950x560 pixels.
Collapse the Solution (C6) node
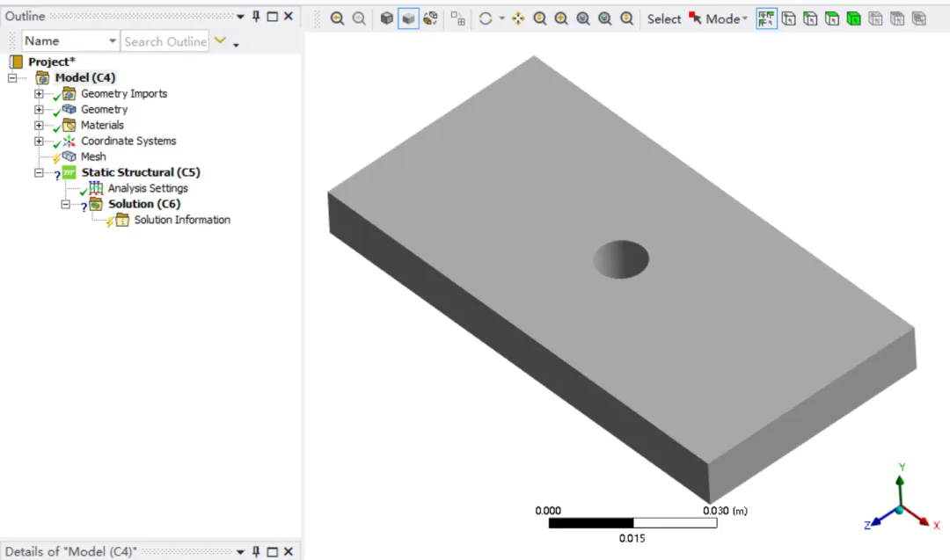(65, 204)
